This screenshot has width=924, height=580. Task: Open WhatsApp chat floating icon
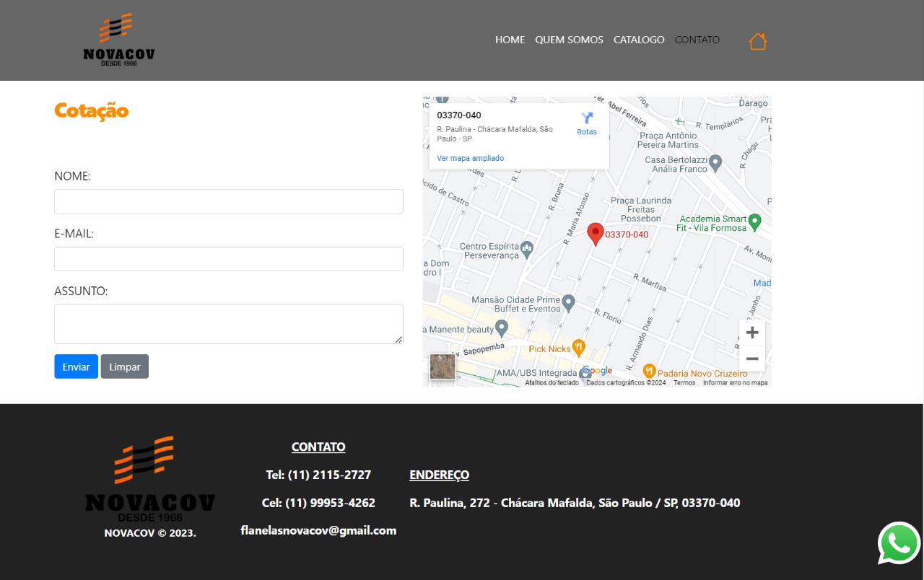[899, 543]
